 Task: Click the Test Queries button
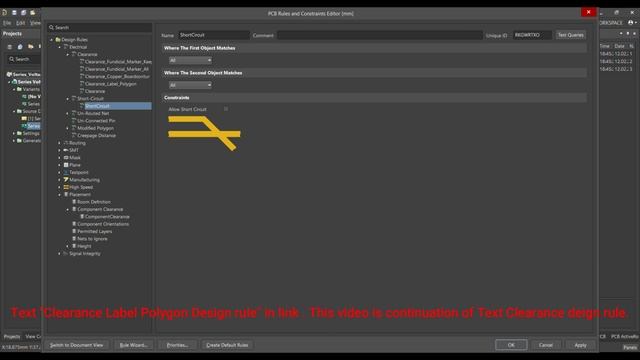571,35
